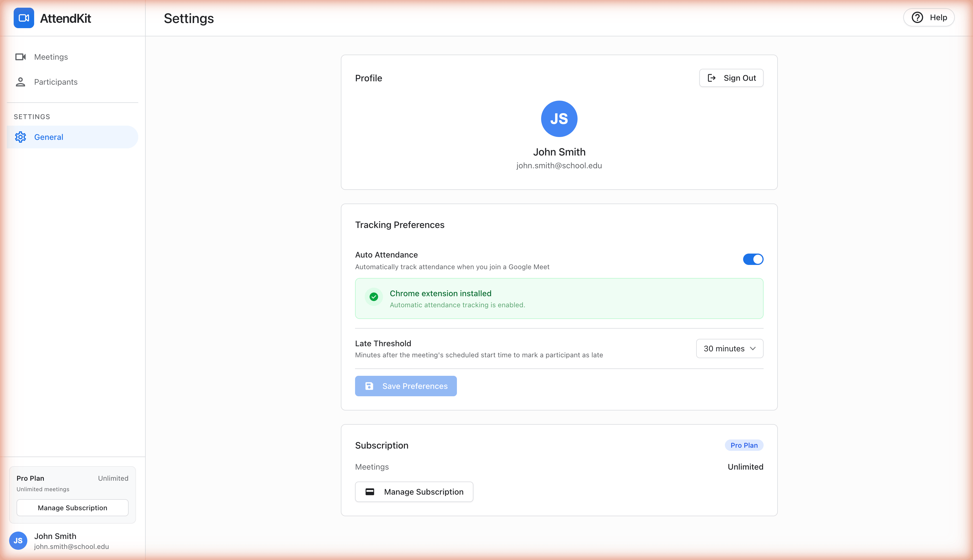973x560 pixels.
Task: Click the floppy disk save icon
Action: point(369,386)
